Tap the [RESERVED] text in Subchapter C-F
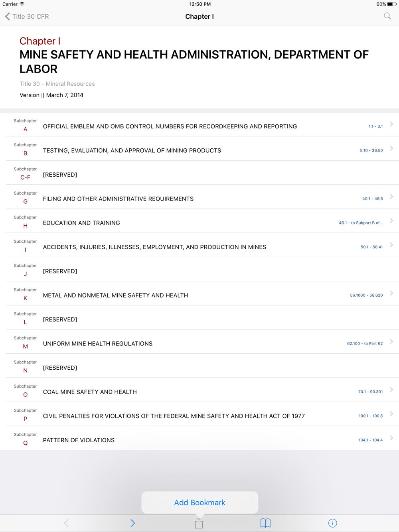The image size is (399, 532). [x=60, y=175]
